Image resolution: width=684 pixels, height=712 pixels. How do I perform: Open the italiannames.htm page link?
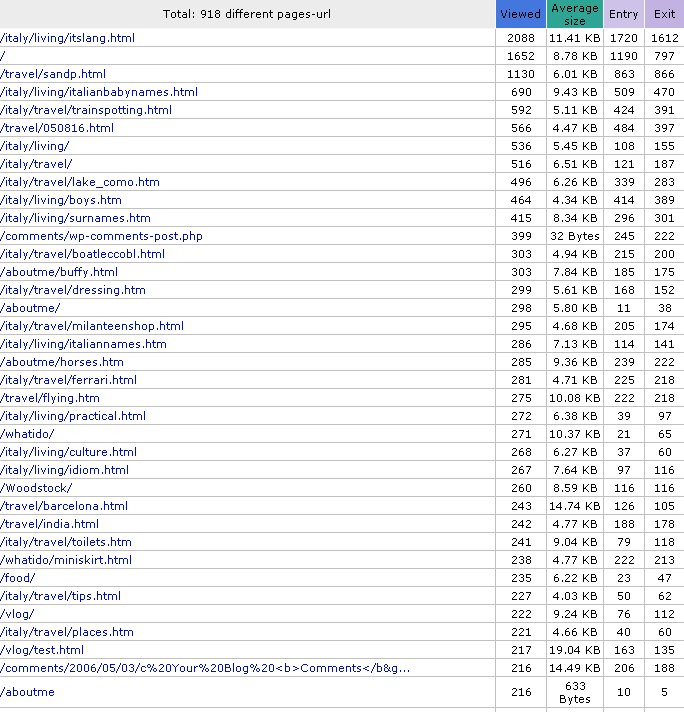(x=84, y=344)
